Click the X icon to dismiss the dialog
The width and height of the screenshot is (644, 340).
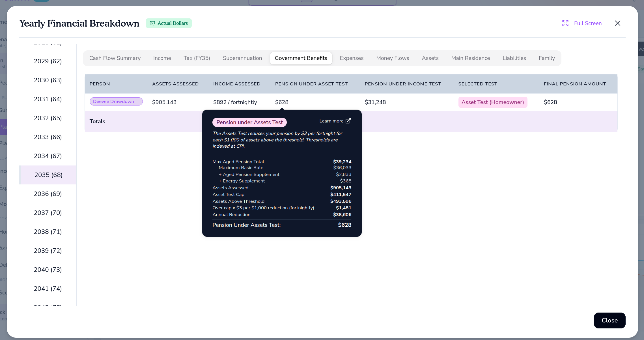[x=617, y=23]
